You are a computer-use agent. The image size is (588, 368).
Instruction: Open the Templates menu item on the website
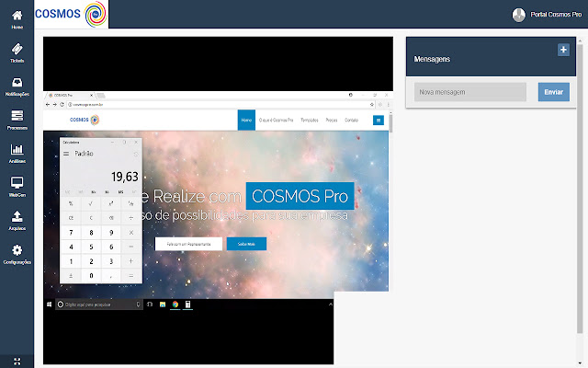[x=310, y=121]
